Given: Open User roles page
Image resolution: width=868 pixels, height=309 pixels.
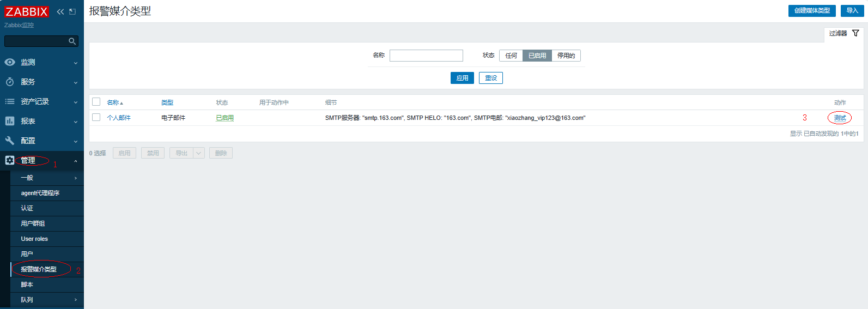Looking at the screenshot, I should click(47, 239).
